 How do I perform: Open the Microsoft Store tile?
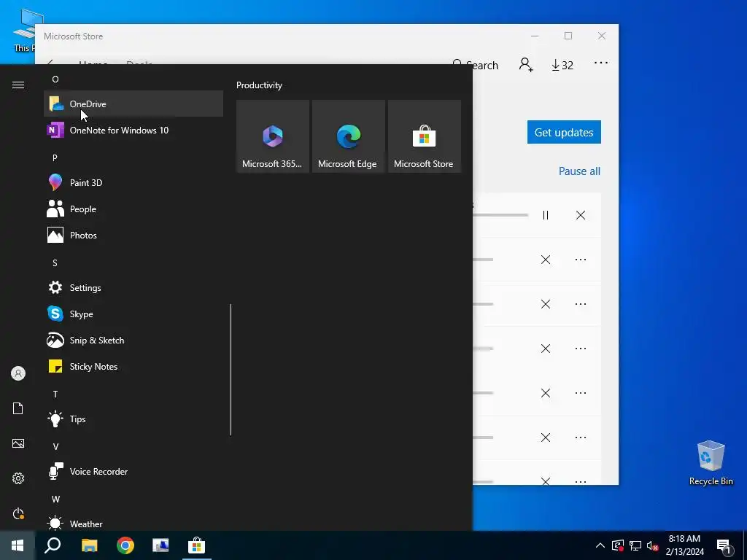(x=425, y=136)
